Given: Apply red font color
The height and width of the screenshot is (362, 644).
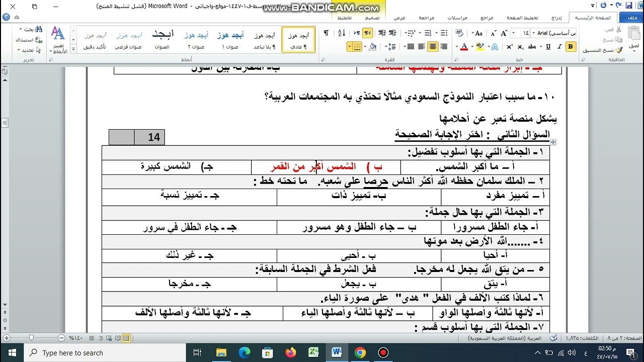Looking at the screenshot, I should click(464, 47).
